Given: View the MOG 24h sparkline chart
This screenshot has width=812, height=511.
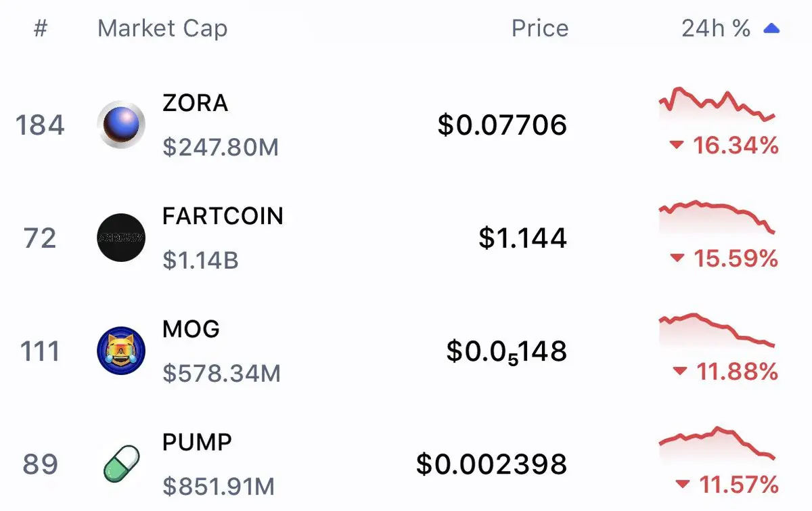Looking at the screenshot, I should [717, 330].
